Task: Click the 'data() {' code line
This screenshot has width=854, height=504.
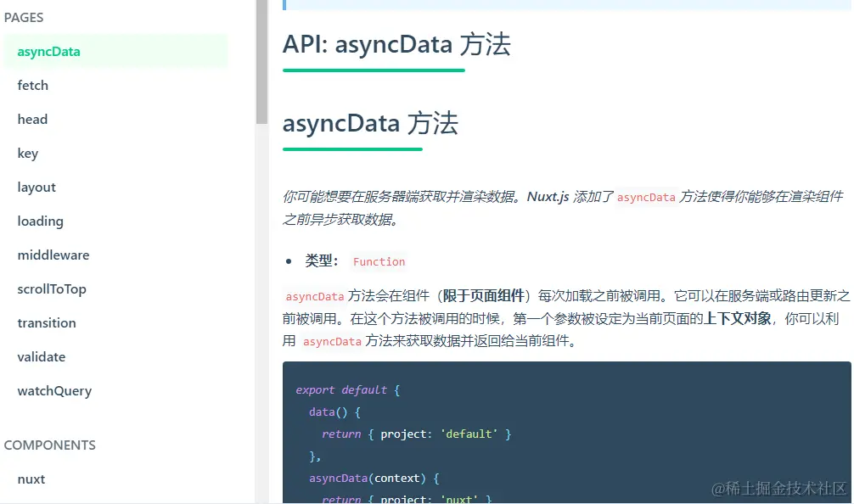Action: (x=335, y=412)
